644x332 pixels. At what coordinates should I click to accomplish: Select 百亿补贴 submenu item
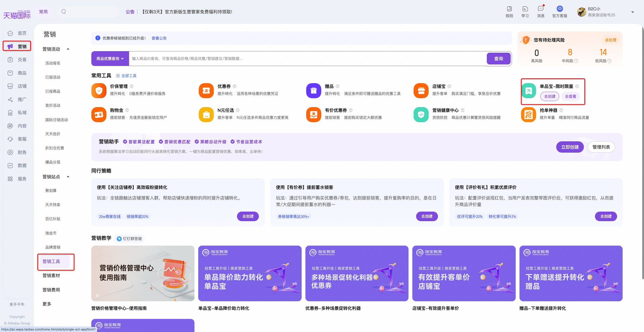[53, 219]
